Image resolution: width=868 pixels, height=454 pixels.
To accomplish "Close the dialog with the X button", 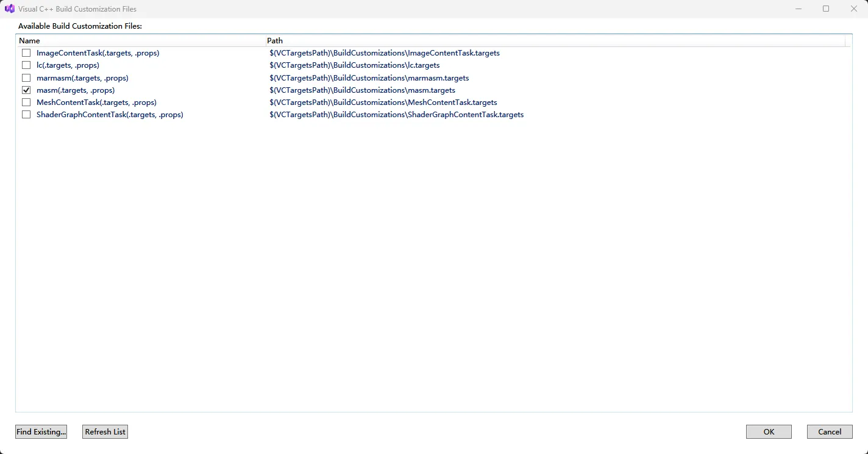I will pos(854,9).
